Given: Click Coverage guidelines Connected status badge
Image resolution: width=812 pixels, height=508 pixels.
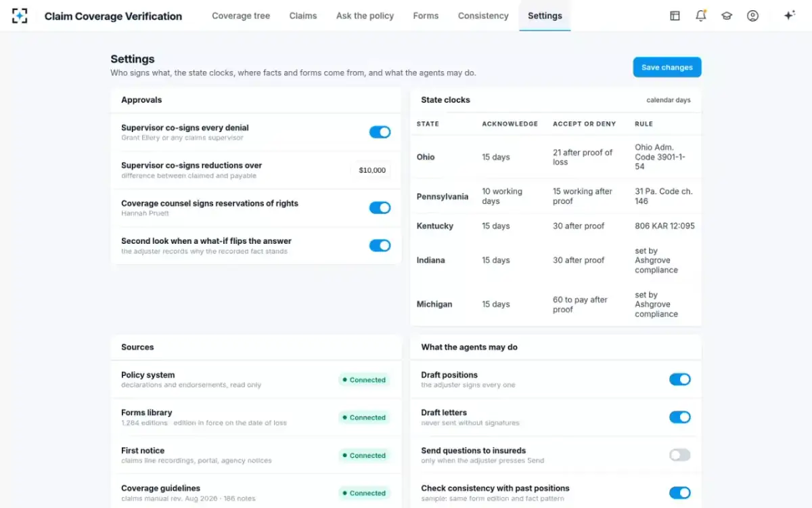Looking at the screenshot, I should tap(364, 493).
